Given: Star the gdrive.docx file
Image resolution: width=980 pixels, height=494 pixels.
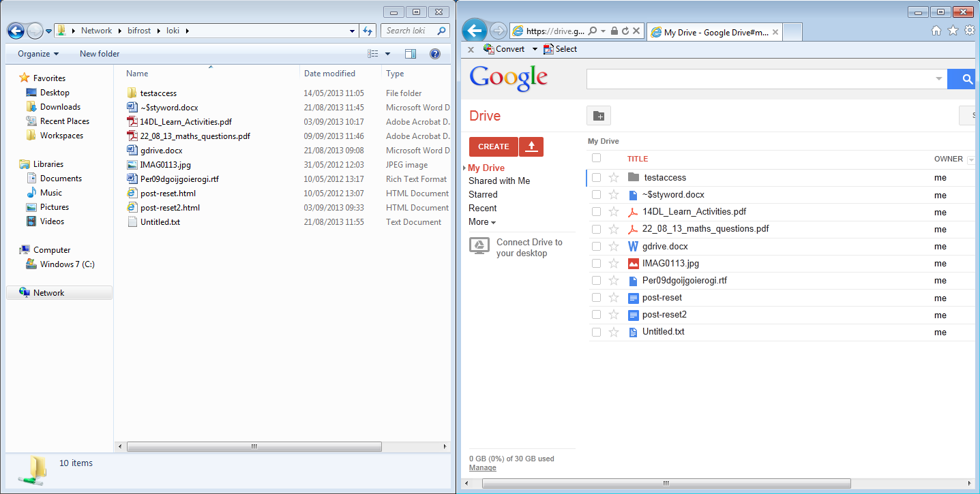Looking at the screenshot, I should click(x=613, y=246).
